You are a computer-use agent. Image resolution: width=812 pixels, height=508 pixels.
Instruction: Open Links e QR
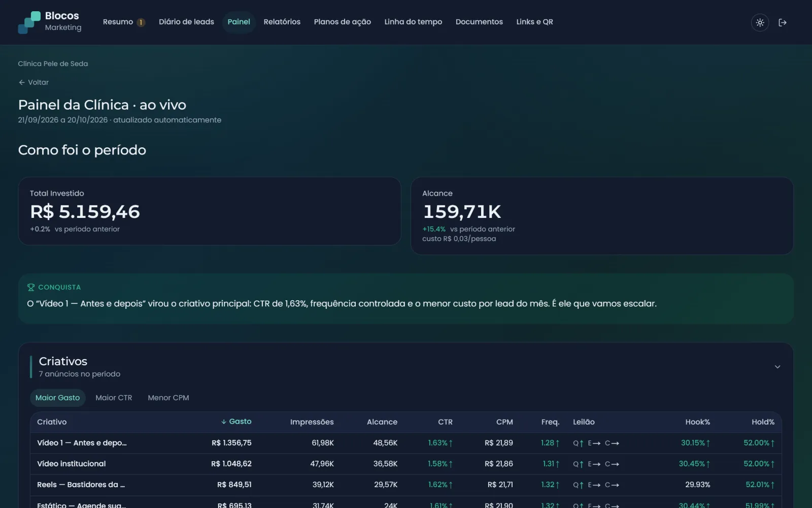click(534, 22)
